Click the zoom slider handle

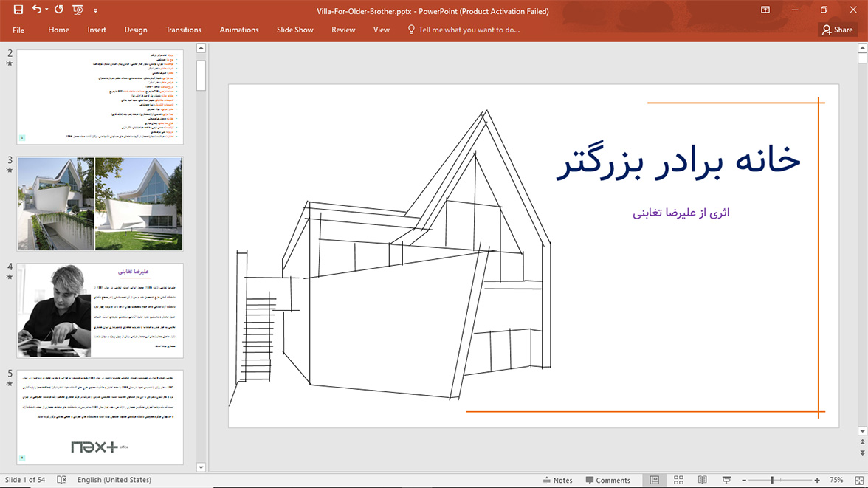pos(772,480)
